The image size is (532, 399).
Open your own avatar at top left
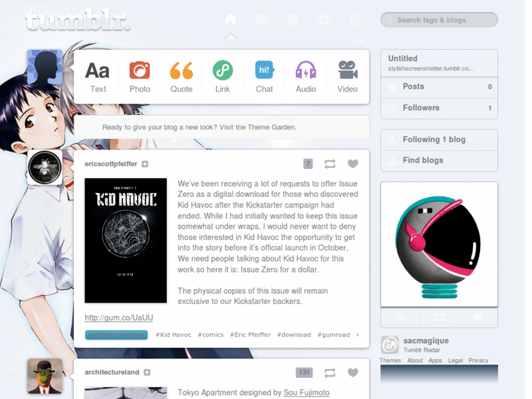(x=45, y=67)
